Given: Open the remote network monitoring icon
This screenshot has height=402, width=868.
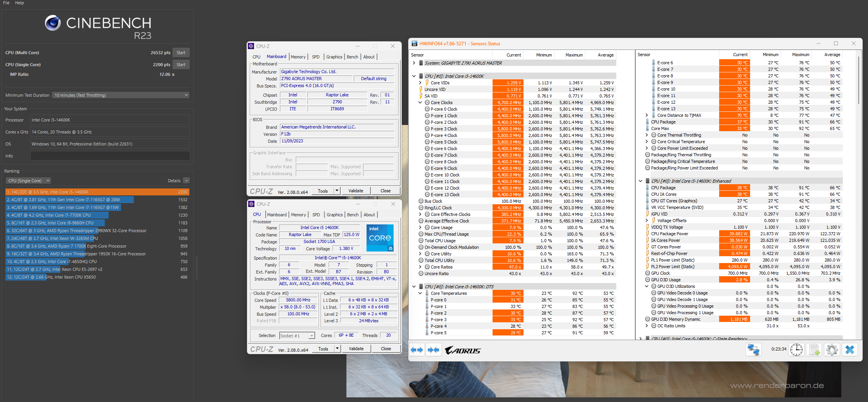Looking at the screenshot, I should click(753, 350).
